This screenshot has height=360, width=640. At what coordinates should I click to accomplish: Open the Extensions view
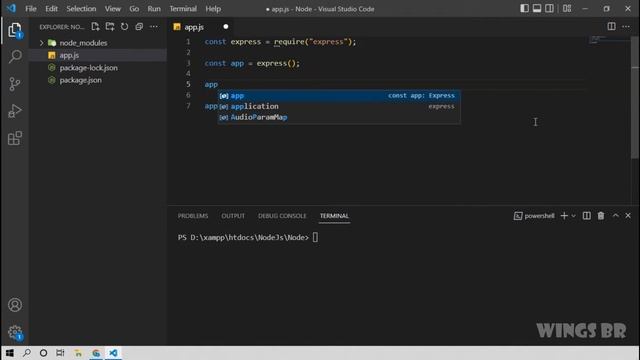point(15,138)
